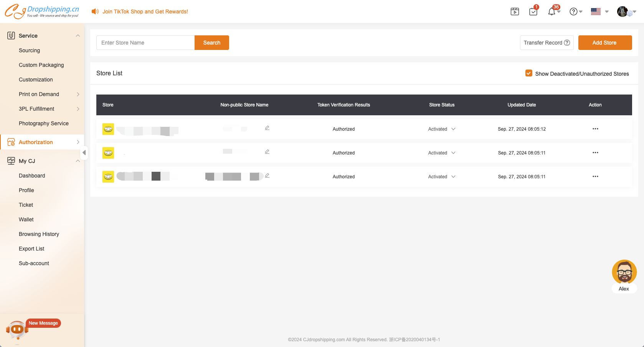This screenshot has height=347, width=644.
Task: Click the Add Store button
Action: click(604, 43)
